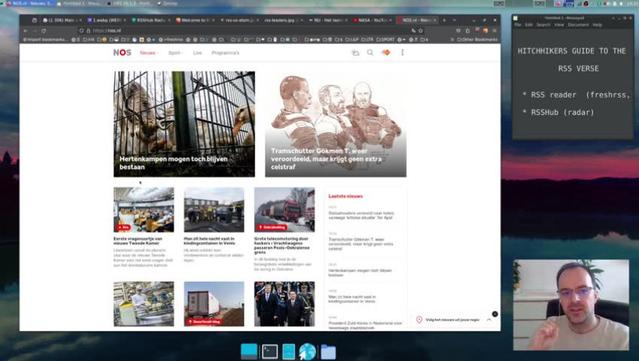The width and height of the screenshot is (639, 361).
Task: Open latest-news item about Tramschutter Gökmen T.
Action: click(x=361, y=244)
